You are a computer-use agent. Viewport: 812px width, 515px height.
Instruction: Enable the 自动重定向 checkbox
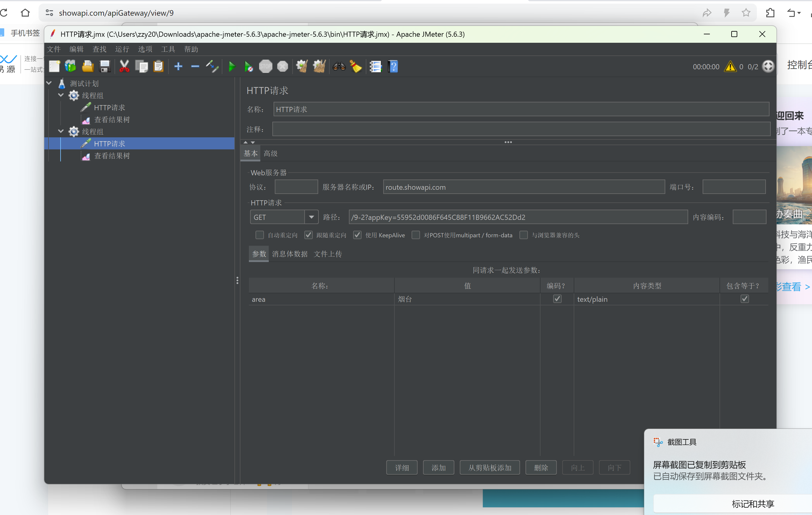click(259, 235)
